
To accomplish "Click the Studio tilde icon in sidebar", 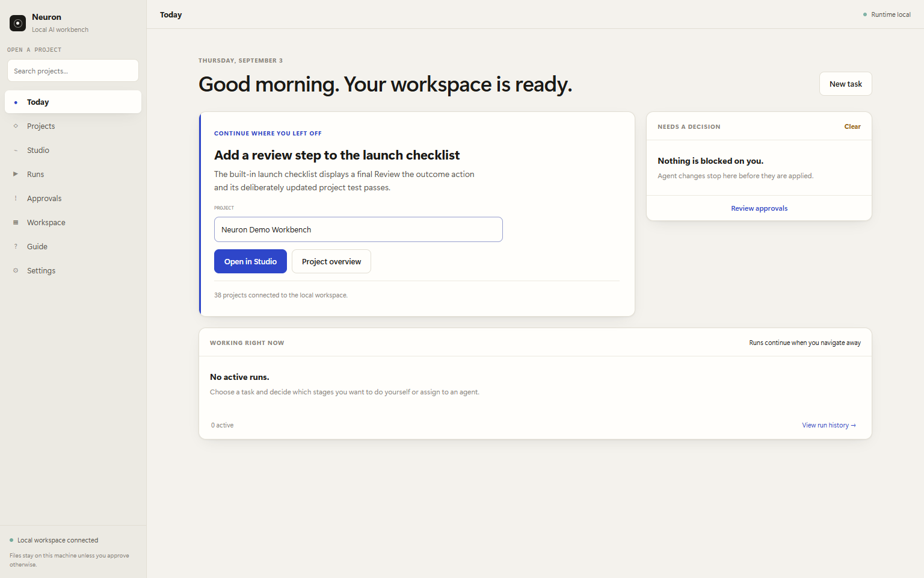I will (x=16, y=150).
